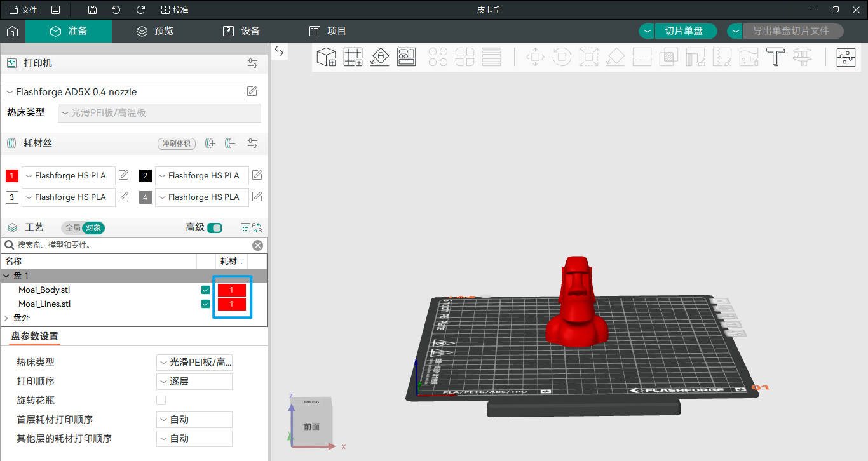The width and height of the screenshot is (868, 461).
Task: Open plate 热床类型 dropdown in 盘参数设置
Action: coord(194,363)
